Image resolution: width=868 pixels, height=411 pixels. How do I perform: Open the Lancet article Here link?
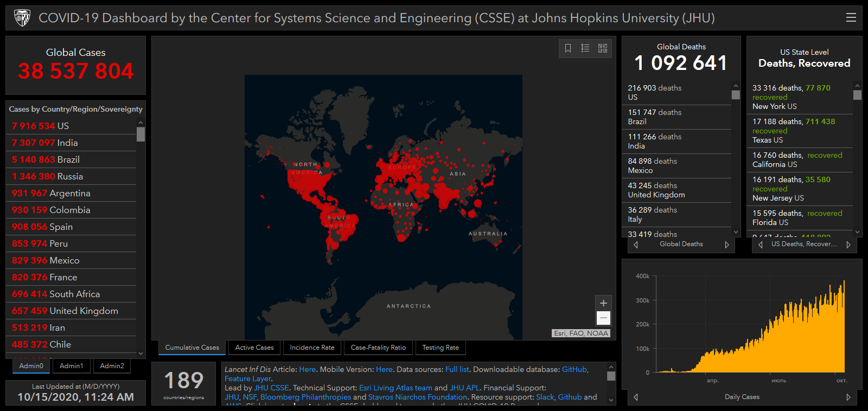(307, 369)
